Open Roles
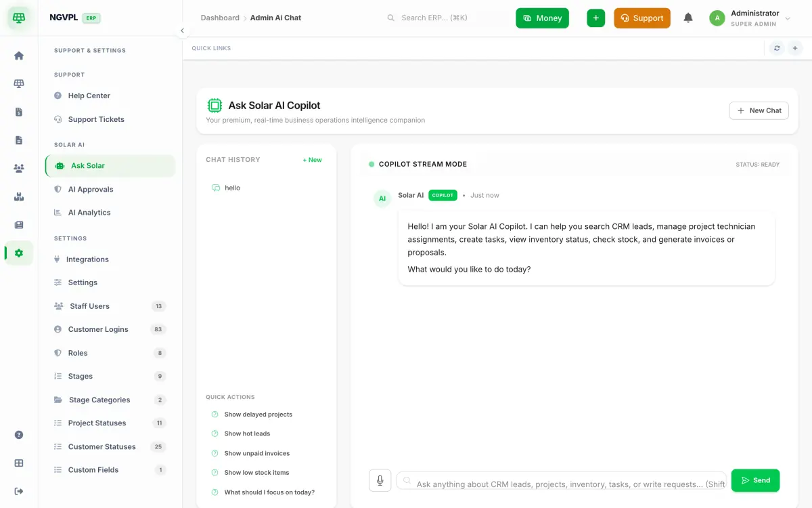This screenshot has width=812, height=508. point(110,353)
